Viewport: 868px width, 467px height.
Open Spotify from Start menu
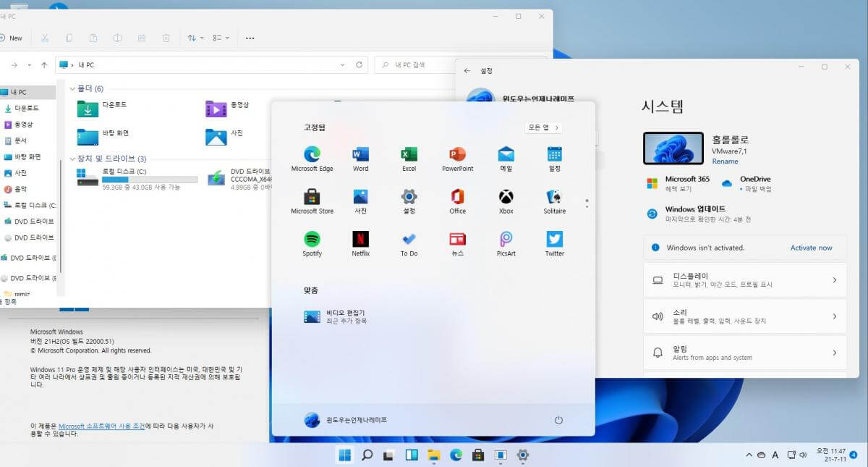tap(312, 244)
